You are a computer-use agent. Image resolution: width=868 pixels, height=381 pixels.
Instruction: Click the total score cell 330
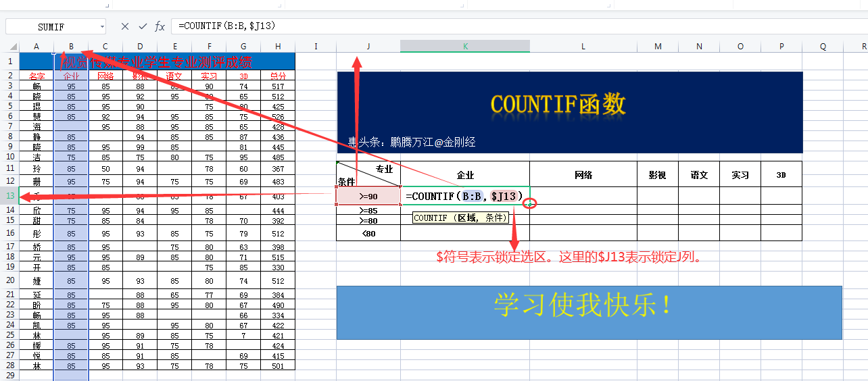pos(278,268)
